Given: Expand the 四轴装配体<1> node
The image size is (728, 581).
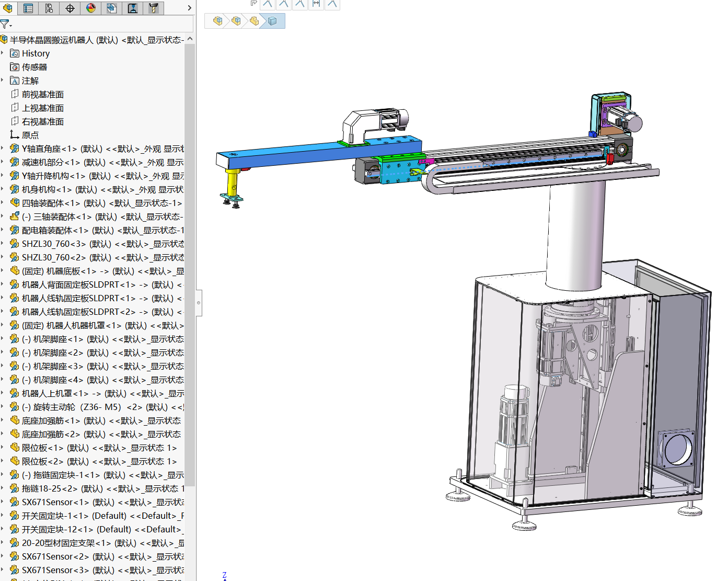Looking at the screenshot, I should [x=3, y=203].
